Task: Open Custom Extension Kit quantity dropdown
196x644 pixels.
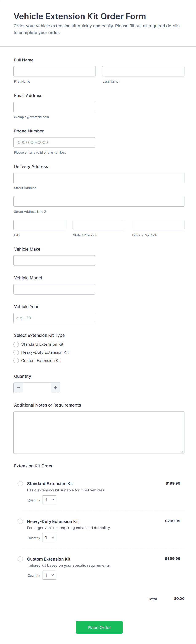Action: tap(49, 575)
